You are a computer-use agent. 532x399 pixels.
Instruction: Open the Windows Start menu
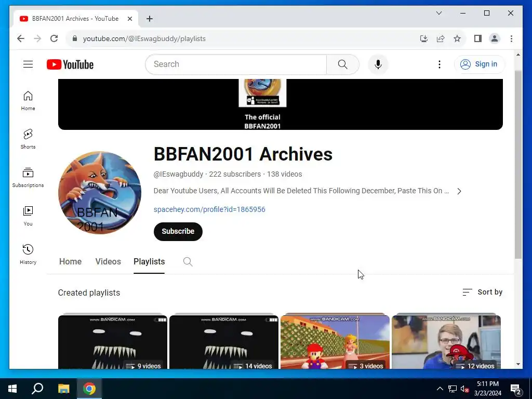pos(12,389)
